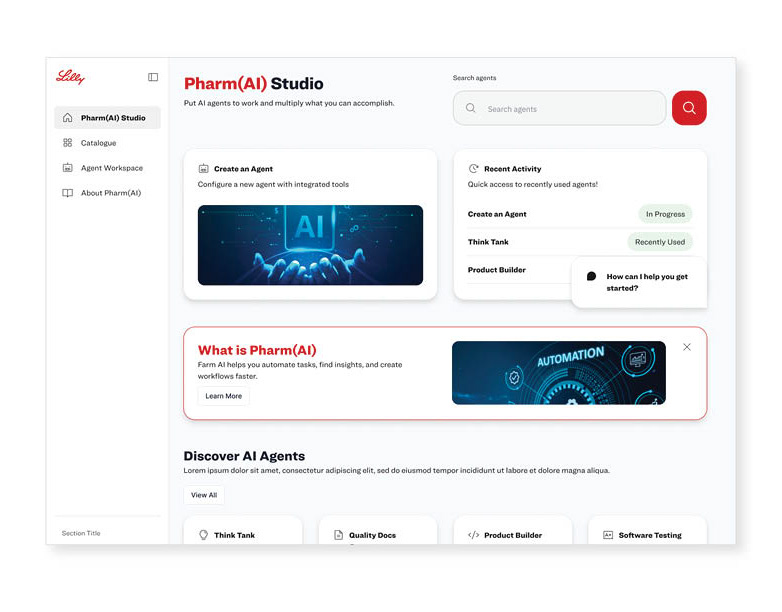Click the Product Builder code icon
This screenshot has height=612, width=782.
point(473,535)
